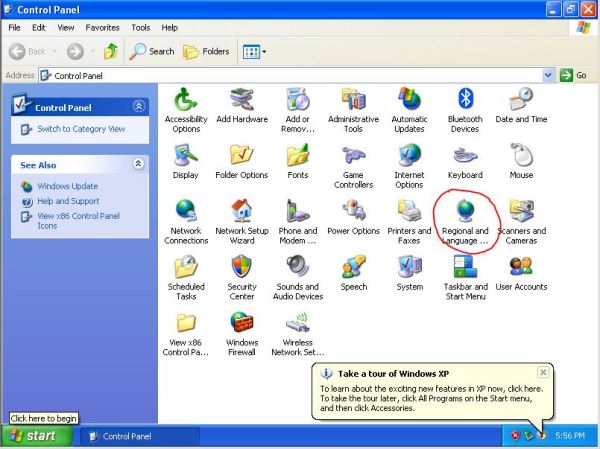Close the Windows XP tour balloon
Image resolution: width=600 pixels, height=449 pixels.
click(x=543, y=372)
